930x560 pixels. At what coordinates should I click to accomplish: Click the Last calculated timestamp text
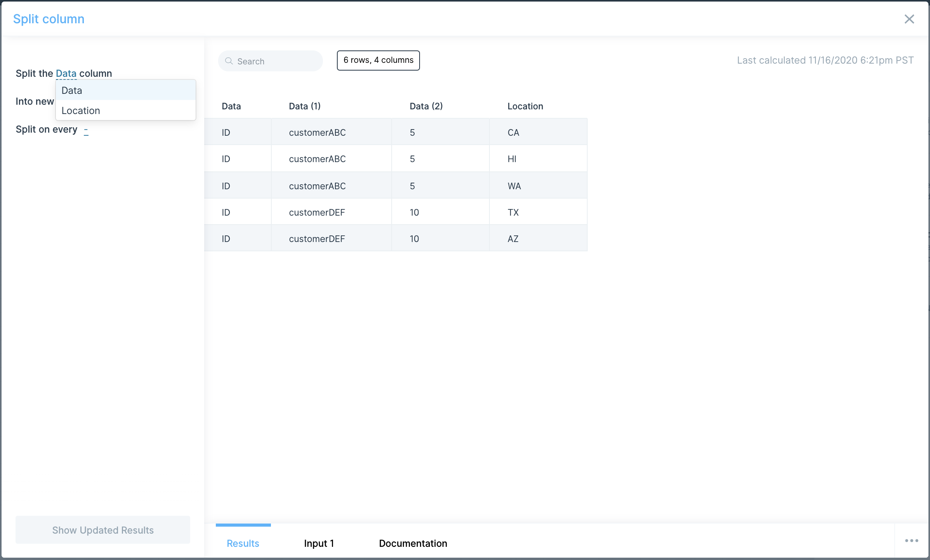click(x=825, y=60)
